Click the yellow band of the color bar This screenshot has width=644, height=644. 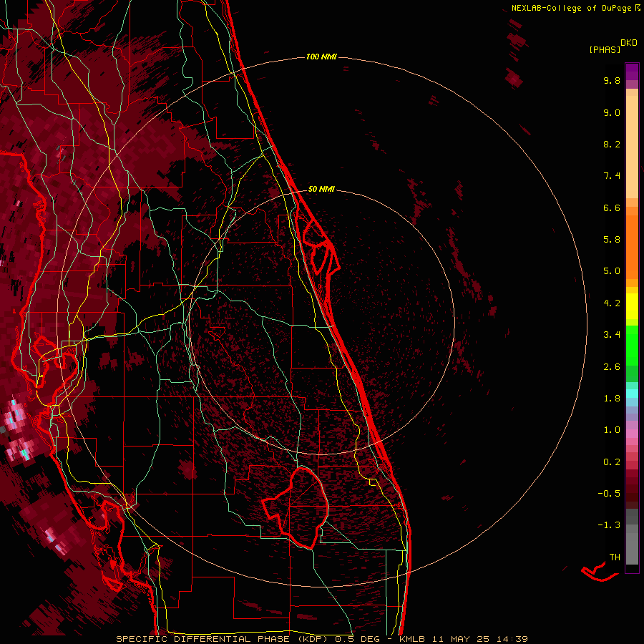point(632,306)
